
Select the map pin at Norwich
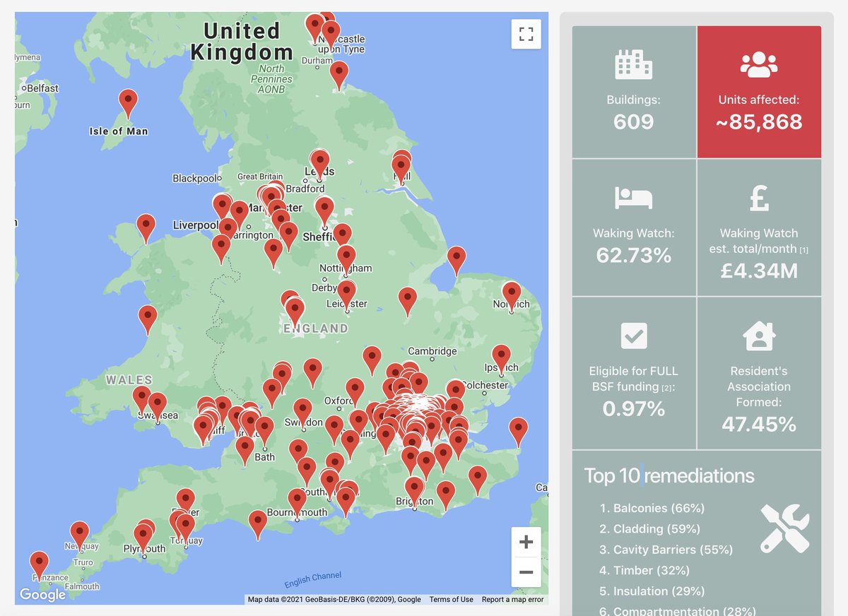[x=511, y=297]
